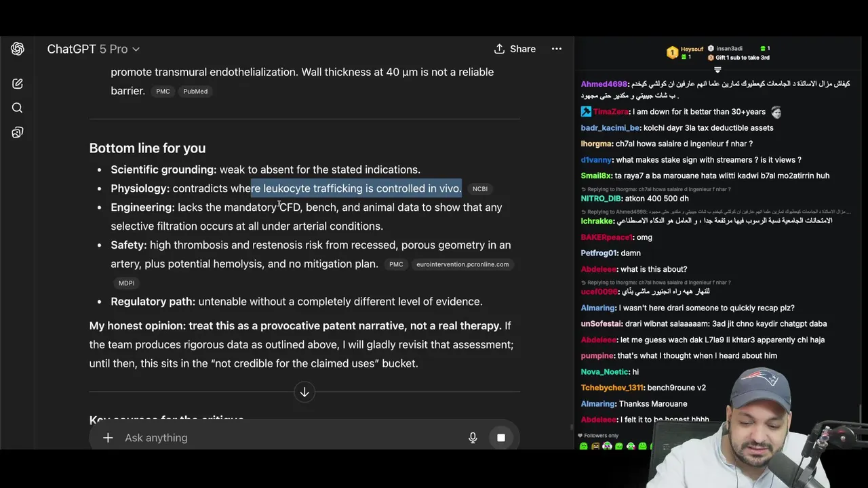Open the ChatGPT 5 Pro model dropdown

pyautogui.click(x=93, y=49)
